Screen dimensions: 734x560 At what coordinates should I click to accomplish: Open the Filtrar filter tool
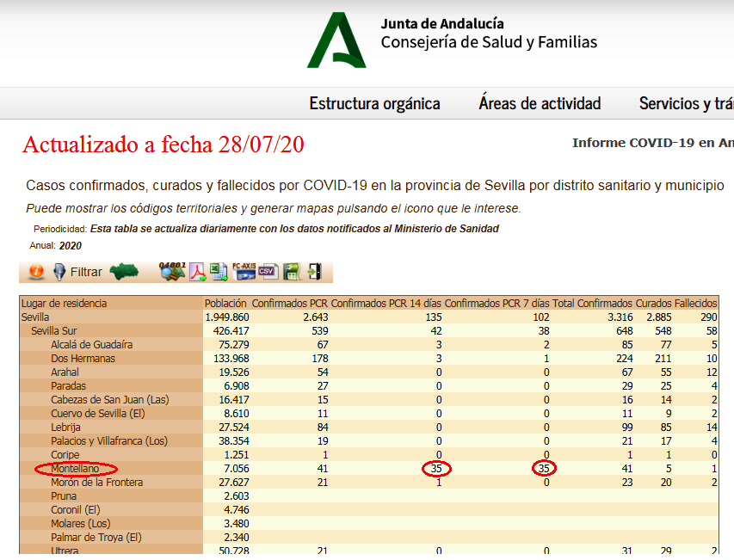point(77,272)
